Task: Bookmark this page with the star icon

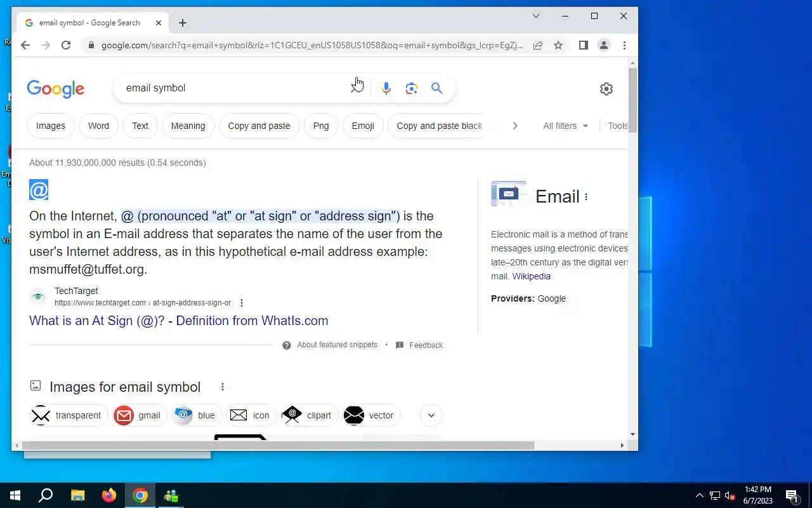Action: point(558,45)
